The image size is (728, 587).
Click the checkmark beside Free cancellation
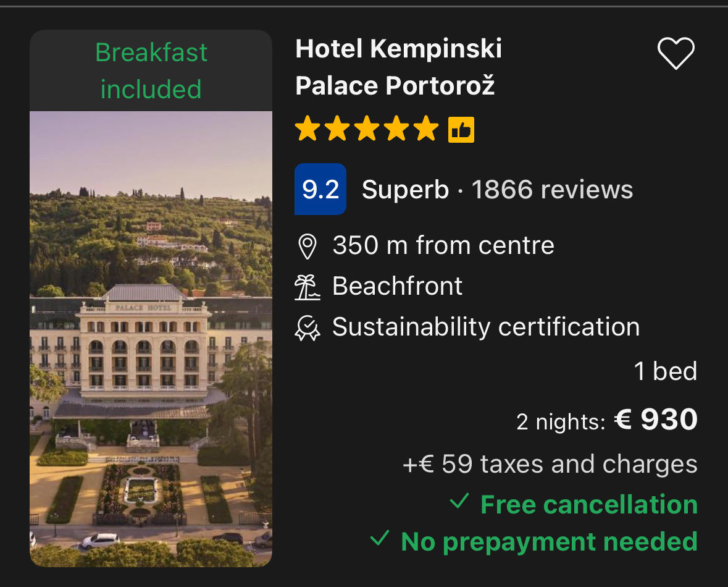pos(459,502)
